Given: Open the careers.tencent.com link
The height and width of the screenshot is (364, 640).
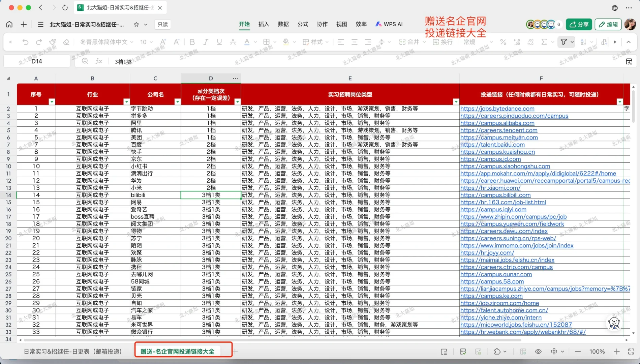Looking at the screenshot, I should click(x=499, y=130).
